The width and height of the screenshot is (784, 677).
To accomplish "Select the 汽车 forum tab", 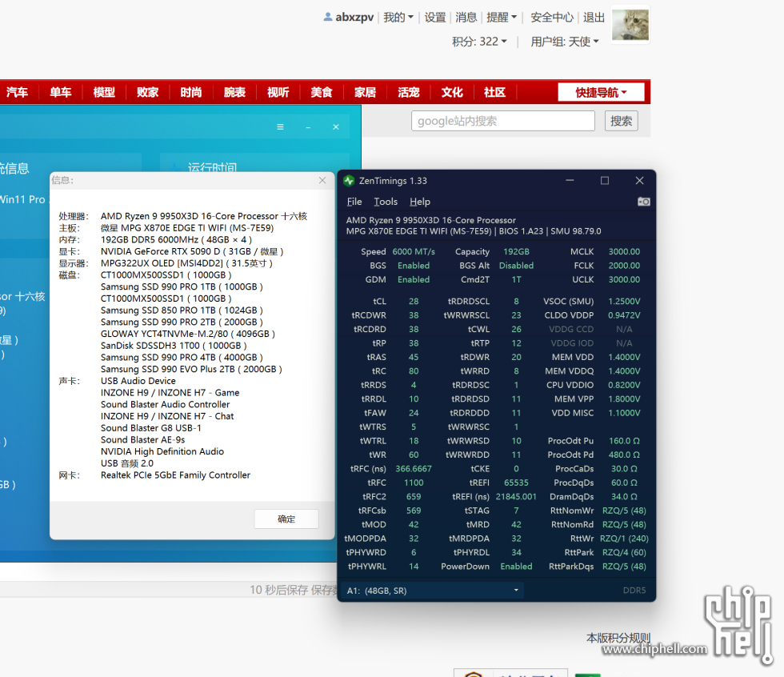I will (17, 92).
